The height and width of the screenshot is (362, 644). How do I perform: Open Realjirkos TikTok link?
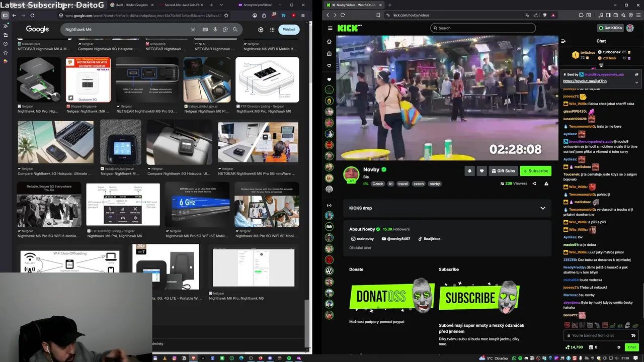click(429, 239)
